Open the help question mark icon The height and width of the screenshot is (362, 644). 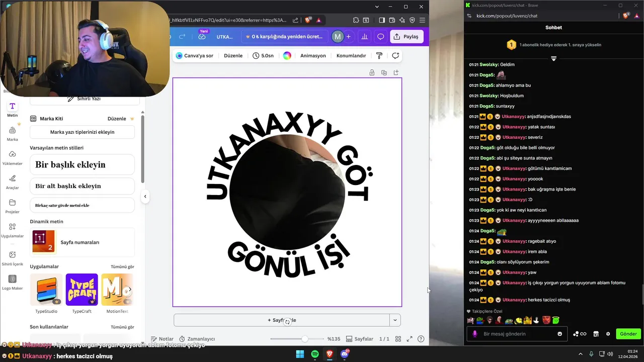[421, 339]
